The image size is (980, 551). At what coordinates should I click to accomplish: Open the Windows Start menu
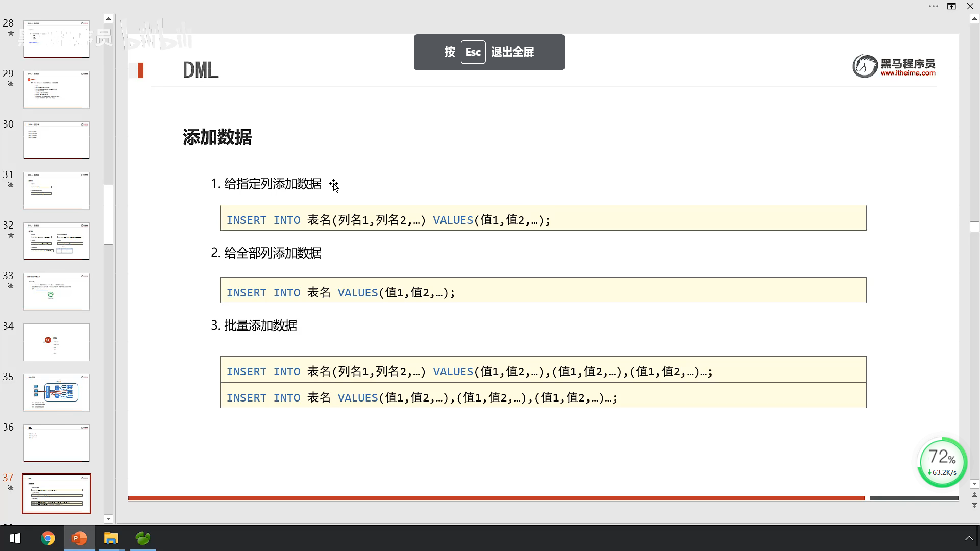tap(15, 538)
